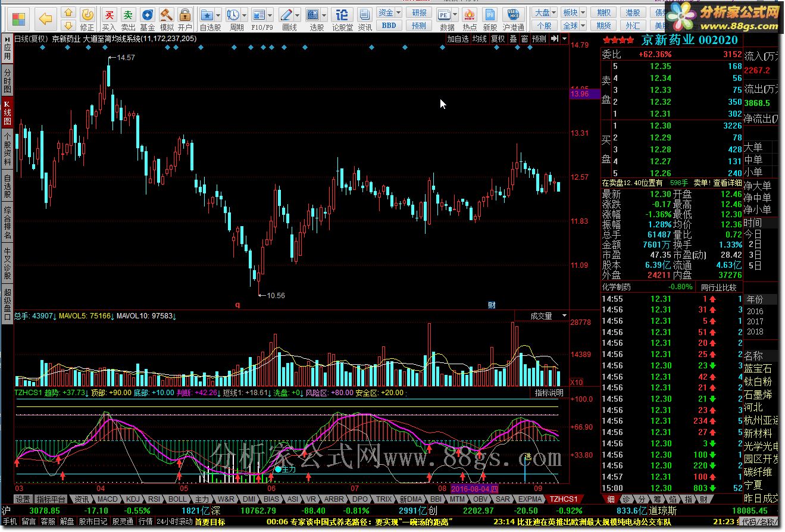Toggle the 均线 moving average display

point(479,39)
